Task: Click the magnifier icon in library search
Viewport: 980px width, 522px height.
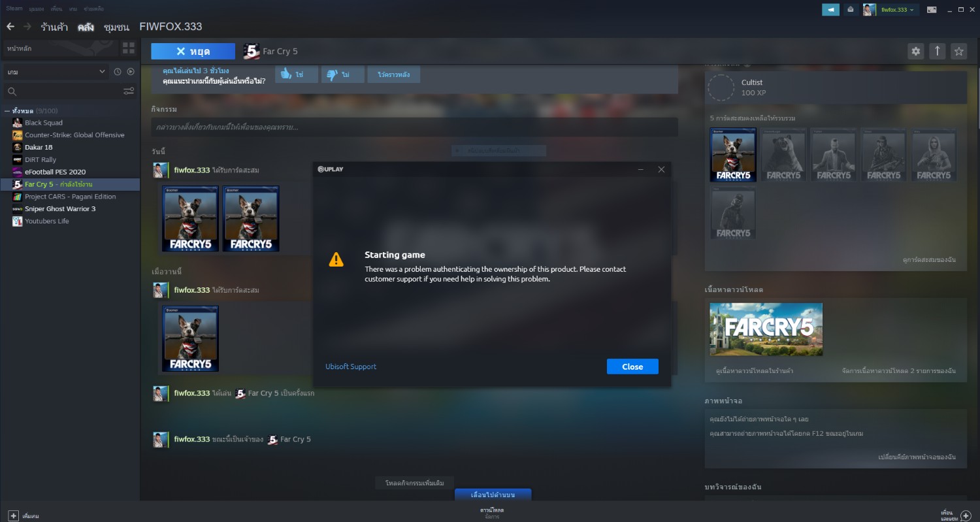Action: pos(12,91)
